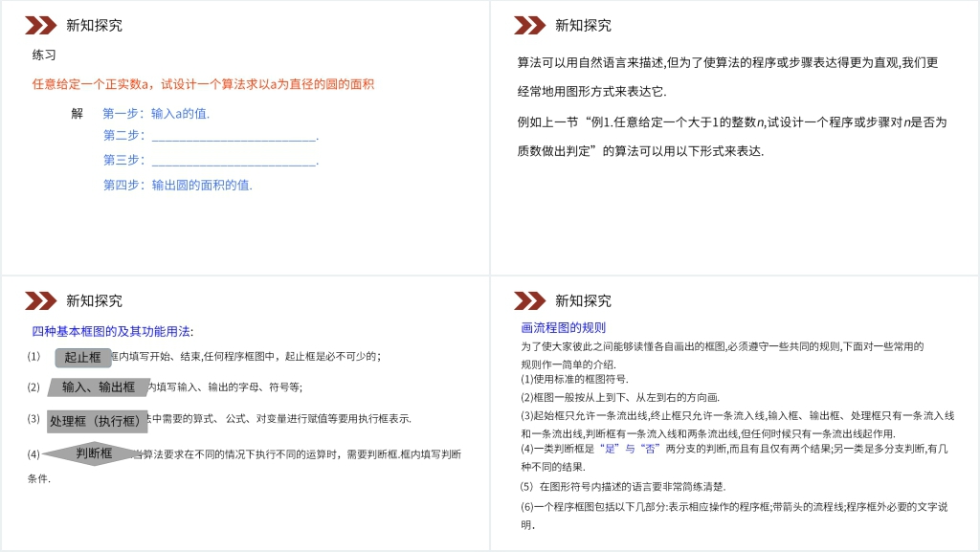Click the red chevron icon on the bottom-left slide
980x552 pixels.
pos(41,301)
